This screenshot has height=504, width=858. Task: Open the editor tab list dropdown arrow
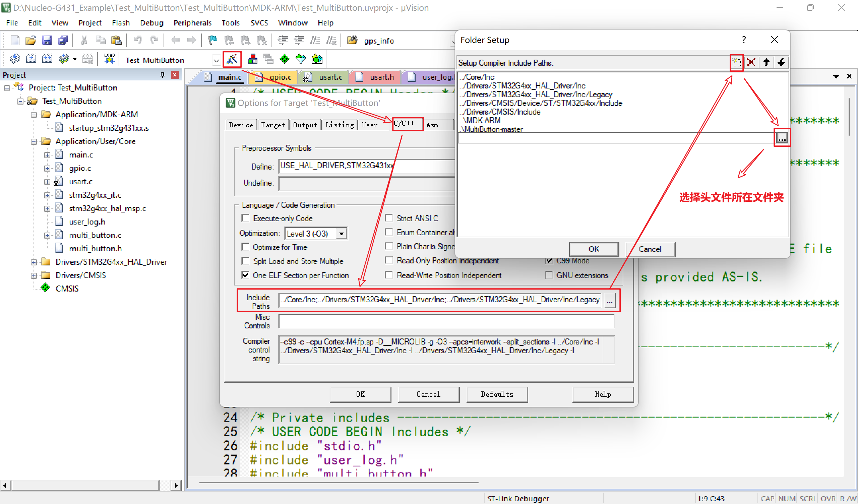[x=836, y=76]
